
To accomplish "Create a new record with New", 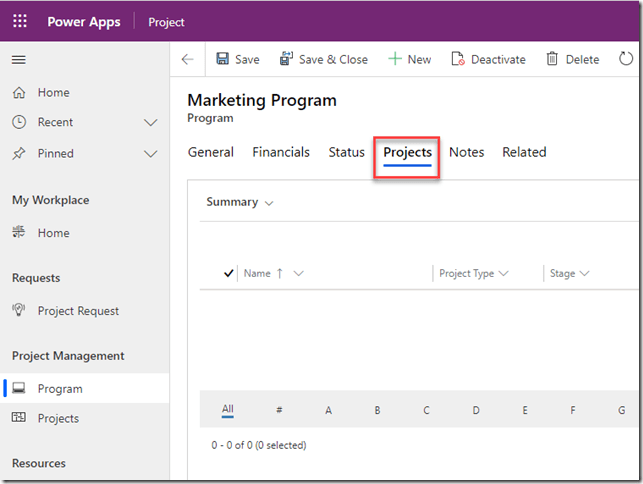I will [409, 60].
